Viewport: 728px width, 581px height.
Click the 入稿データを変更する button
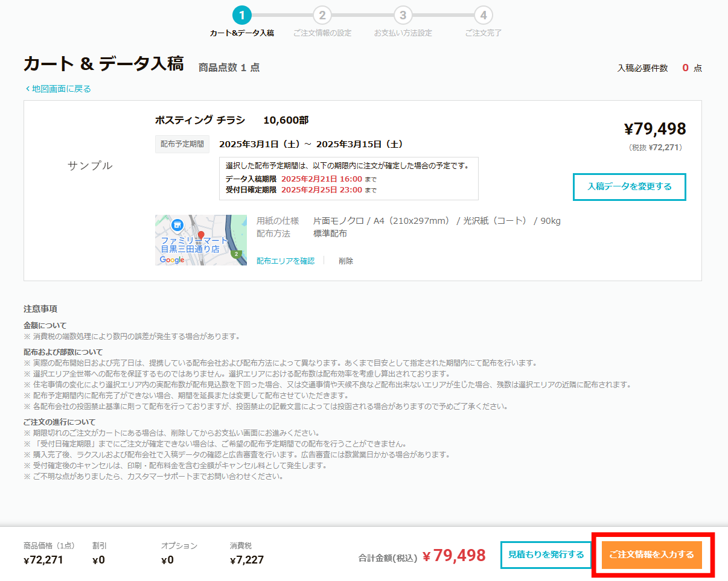(629, 187)
